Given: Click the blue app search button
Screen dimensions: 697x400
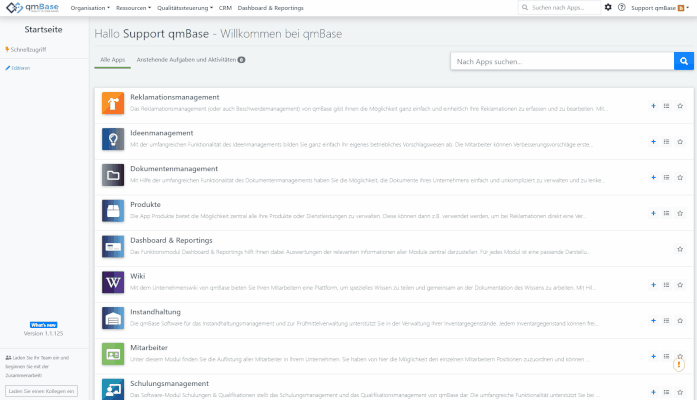Looking at the screenshot, I should pyautogui.click(x=684, y=61).
